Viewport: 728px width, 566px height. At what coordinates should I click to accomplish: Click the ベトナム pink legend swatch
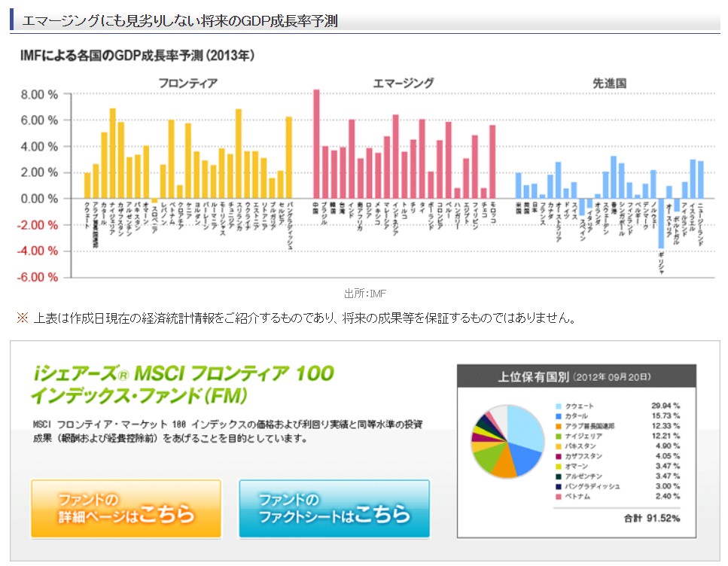tap(559, 497)
